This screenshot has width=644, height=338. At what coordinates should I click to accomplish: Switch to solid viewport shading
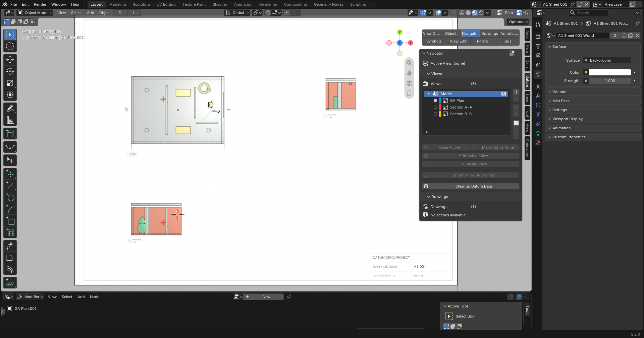point(468,13)
